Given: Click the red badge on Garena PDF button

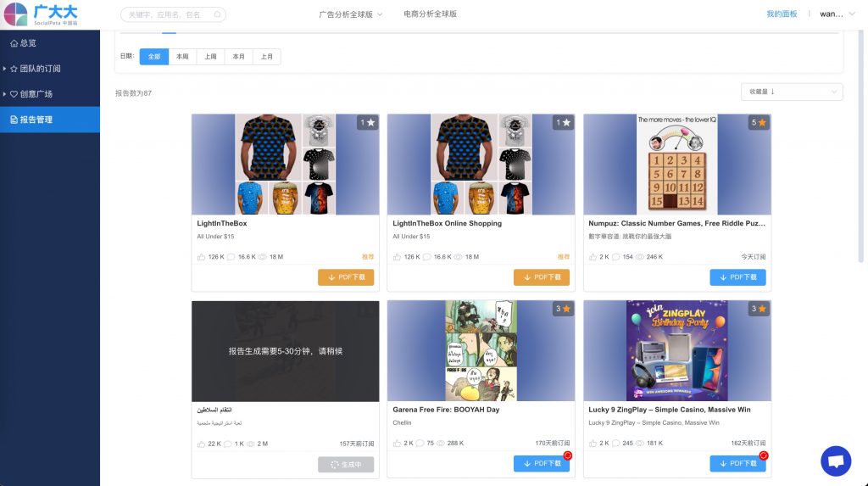Looking at the screenshot, I should point(567,455).
